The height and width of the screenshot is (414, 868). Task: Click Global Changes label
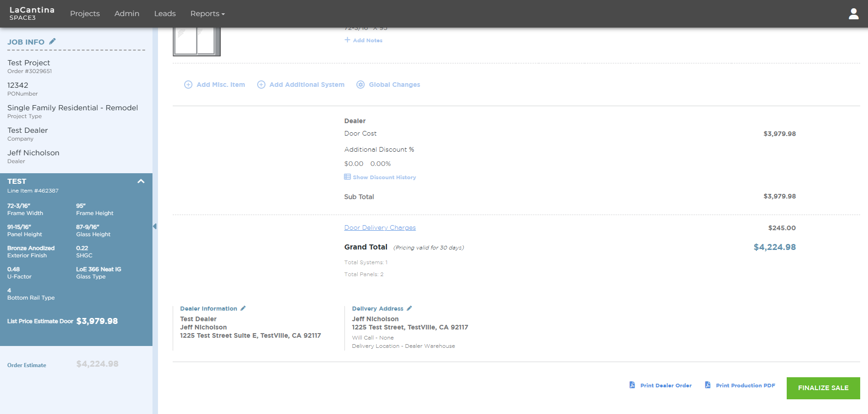click(395, 85)
